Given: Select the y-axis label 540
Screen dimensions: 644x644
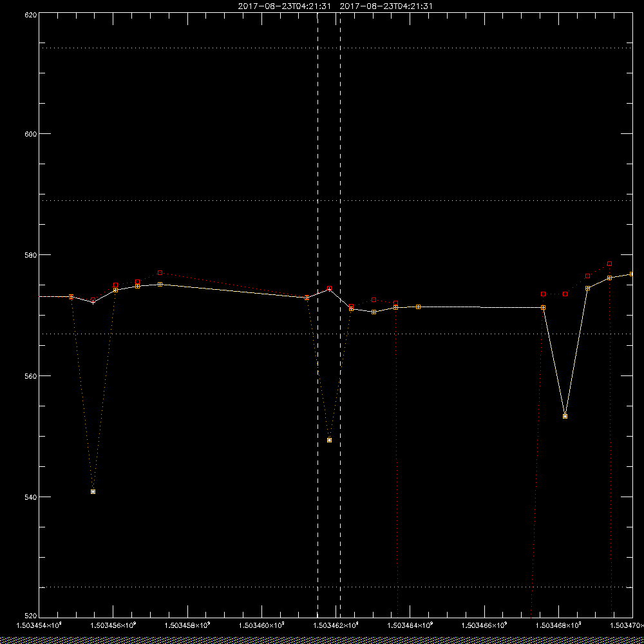Looking at the screenshot, I should [x=31, y=497].
